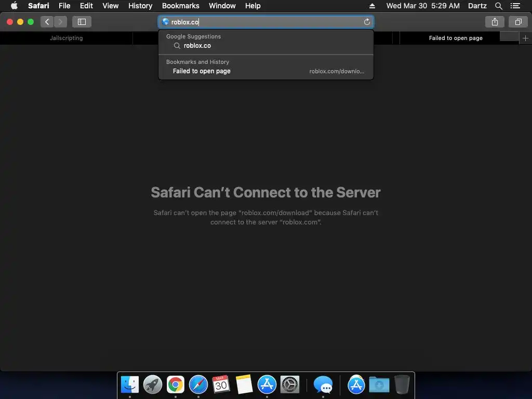
Task: Click the Safari compass icon in Dock
Action: (198, 384)
